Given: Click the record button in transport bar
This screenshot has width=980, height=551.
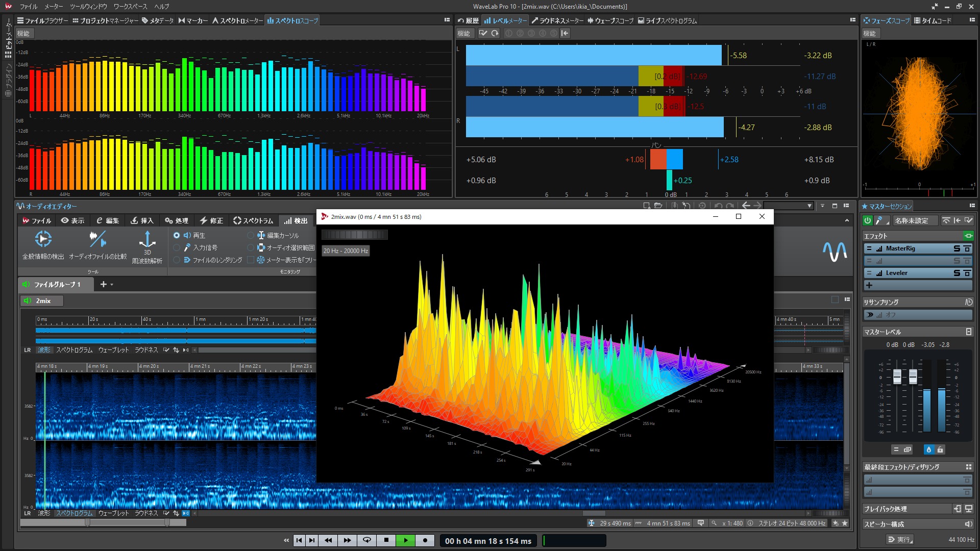Looking at the screenshot, I should tap(425, 540).
